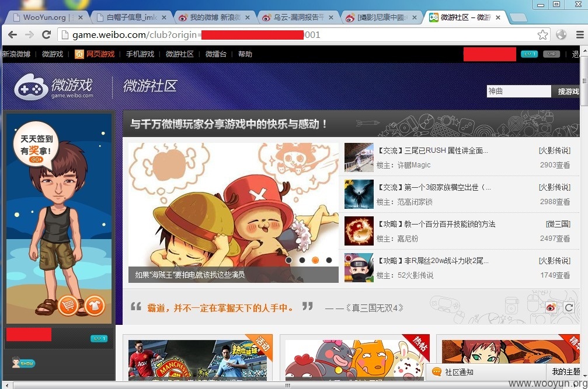Open 网页游戏 in the top nav
This screenshot has height=389, width=588.
(95, 54)
